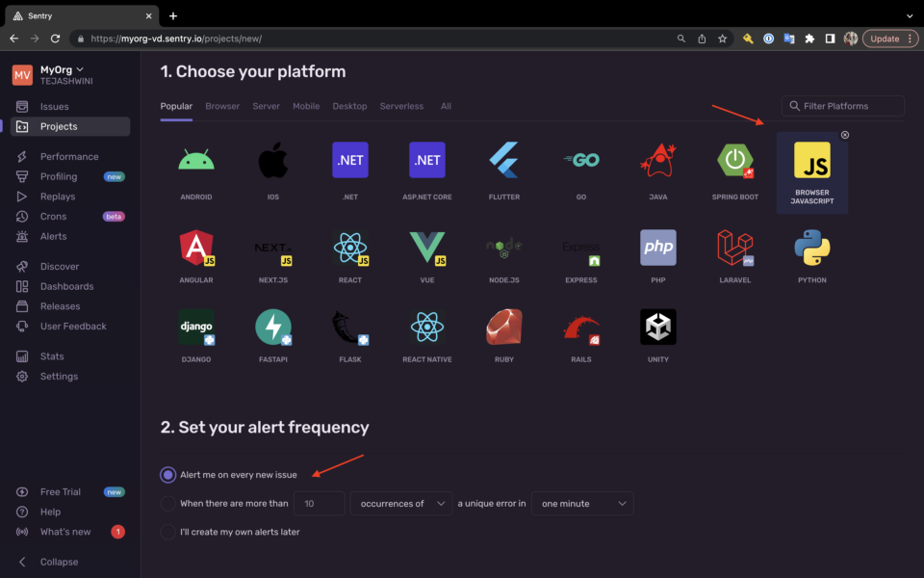Select 'When there are more than' radio option
This screenshot has width=924, height=578.
pos(168,503)
